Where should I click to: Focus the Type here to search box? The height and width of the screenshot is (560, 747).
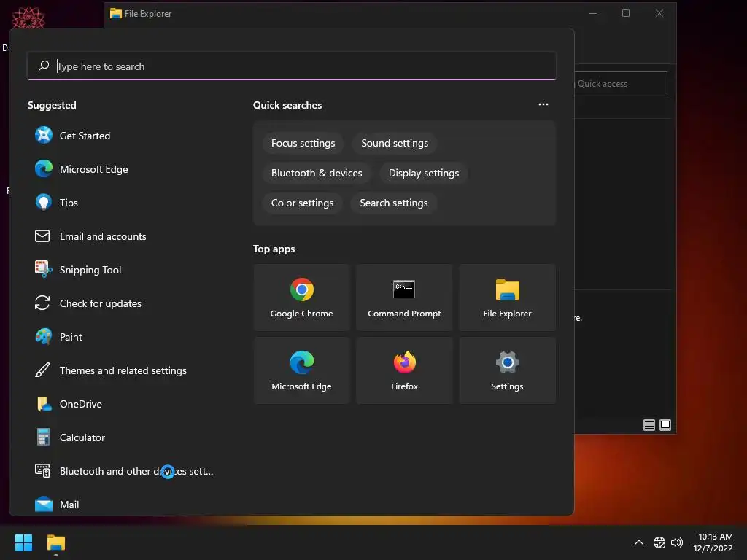click(292, 66)
